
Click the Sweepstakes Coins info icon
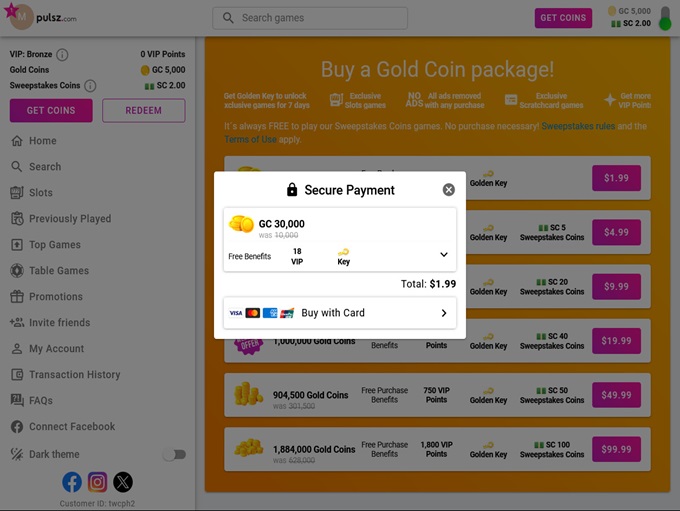click(90, 86)
